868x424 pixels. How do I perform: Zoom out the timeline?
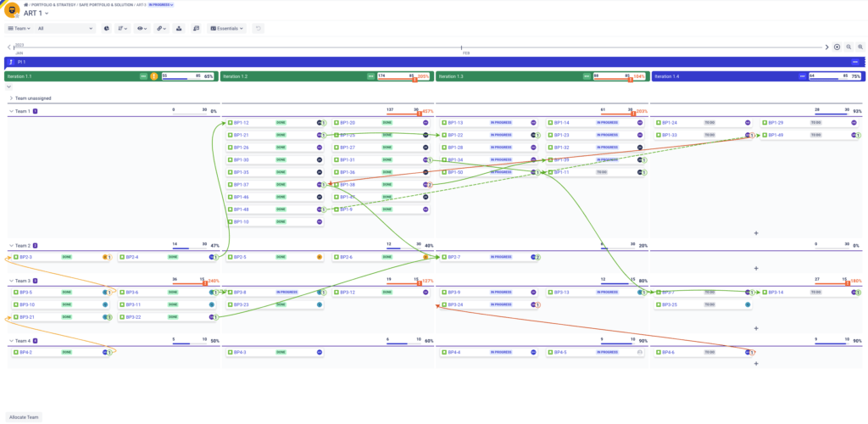(849, 47)
